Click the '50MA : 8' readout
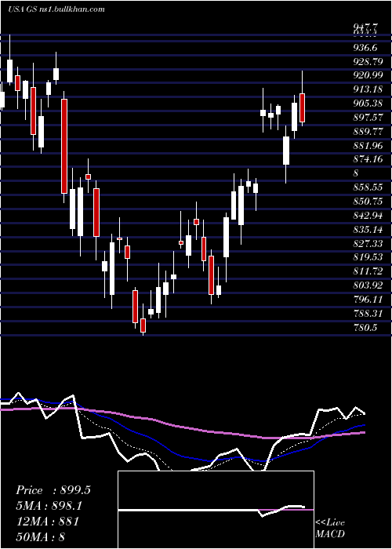 point(40,536)
